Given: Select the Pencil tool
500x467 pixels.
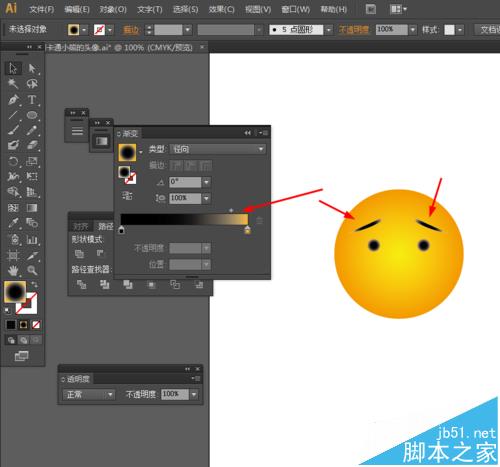Looking at the screenshot, I should (x=32, y=130).
